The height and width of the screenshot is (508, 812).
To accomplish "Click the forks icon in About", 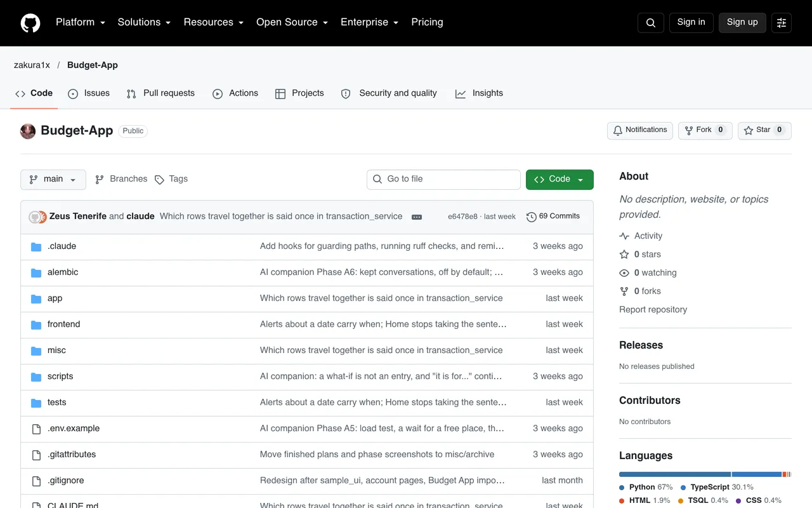I will [624, 291].
